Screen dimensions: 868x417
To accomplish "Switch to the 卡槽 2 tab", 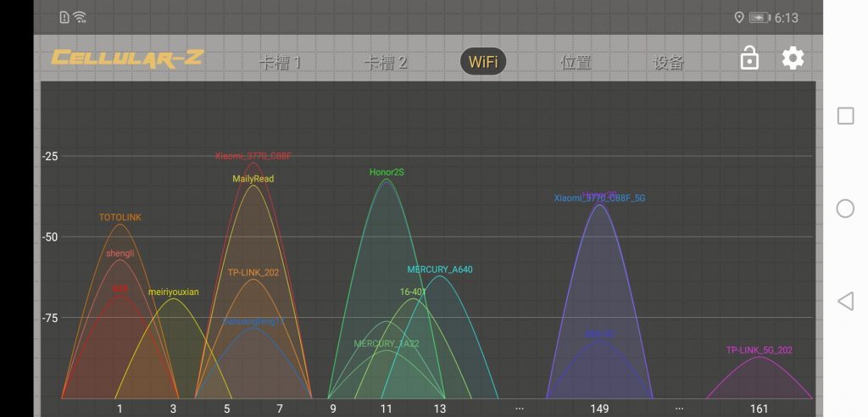I will pyautogui.click(x=386, y=63).
